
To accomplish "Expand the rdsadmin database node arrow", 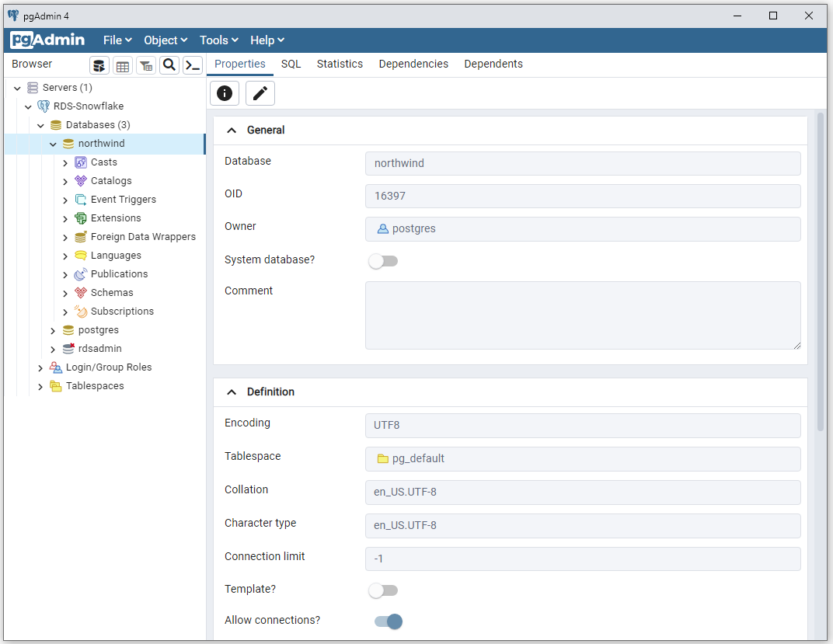I will pyautogui.click(x=53, y=350).
